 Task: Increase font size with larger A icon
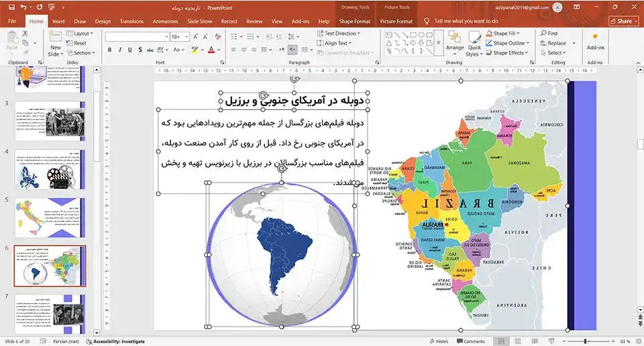(195, 36)
